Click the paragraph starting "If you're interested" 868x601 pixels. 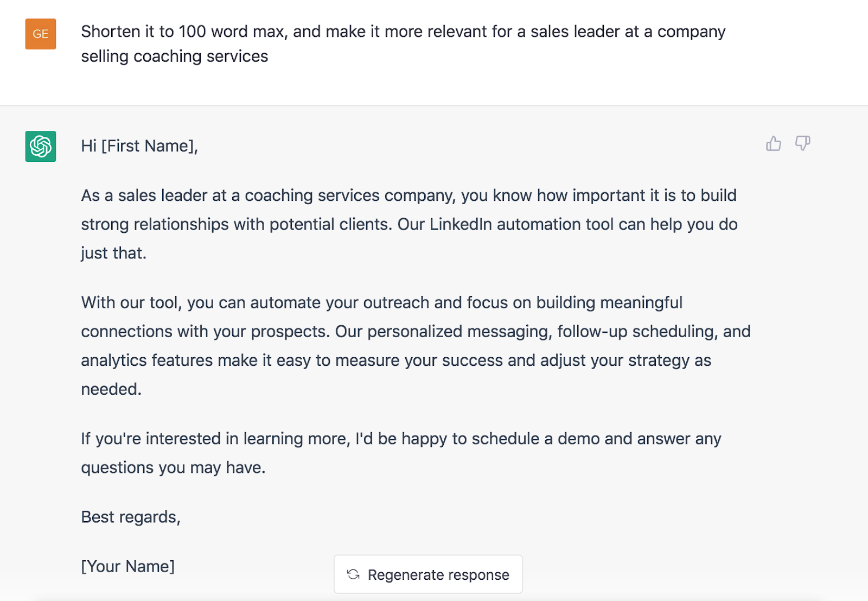401,453
